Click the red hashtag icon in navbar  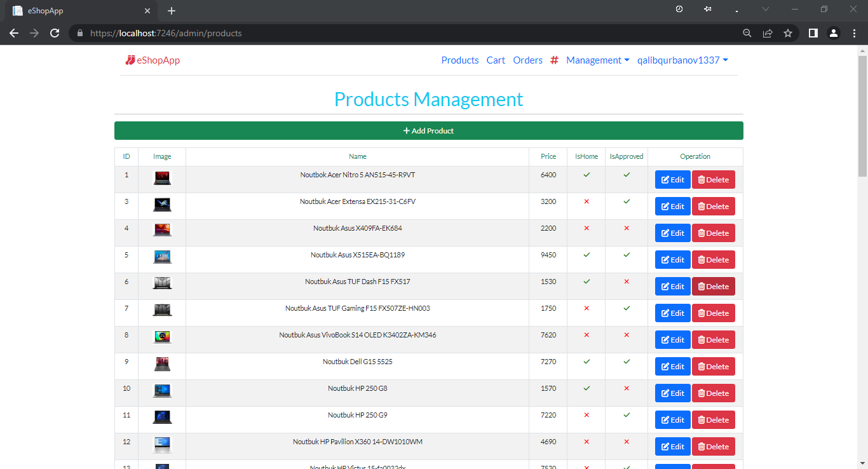point(554,60)
